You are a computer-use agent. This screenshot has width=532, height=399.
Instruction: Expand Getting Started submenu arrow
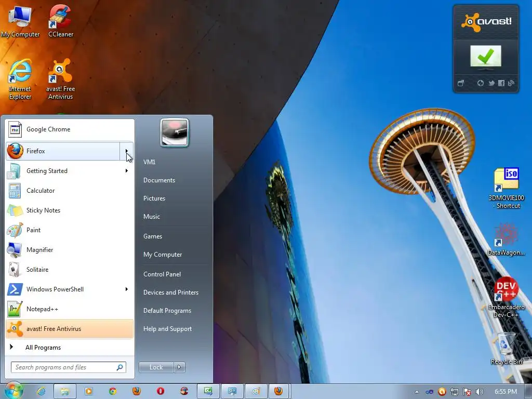[127, 170]
